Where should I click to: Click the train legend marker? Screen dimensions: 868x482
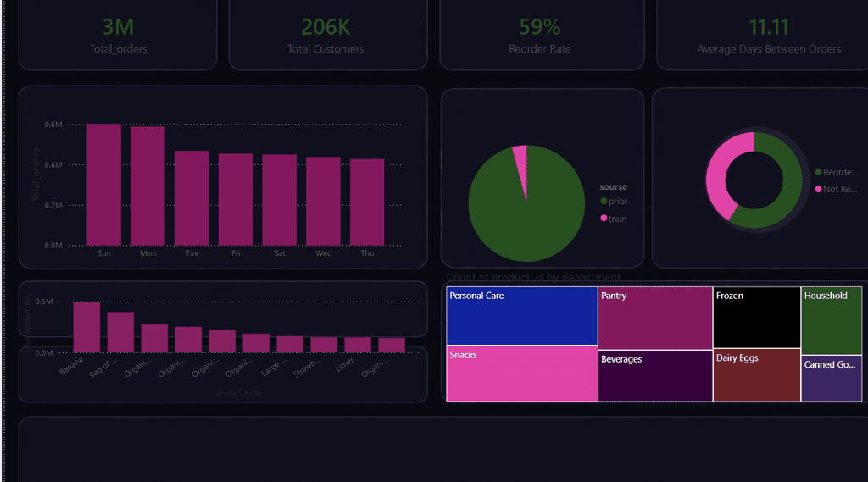tap(604, 218)
